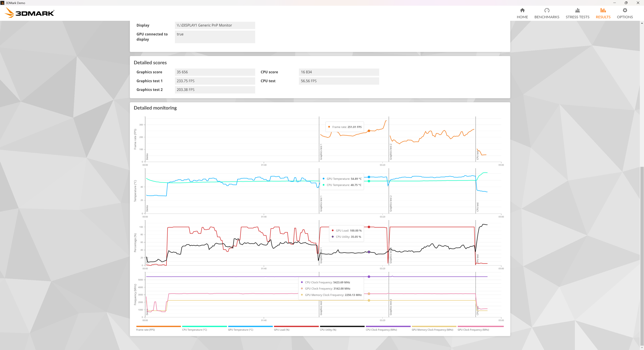644x350 pixels.
Task: Click GPU Clock Frequency pink legend swatch
Action: [480, 326]
